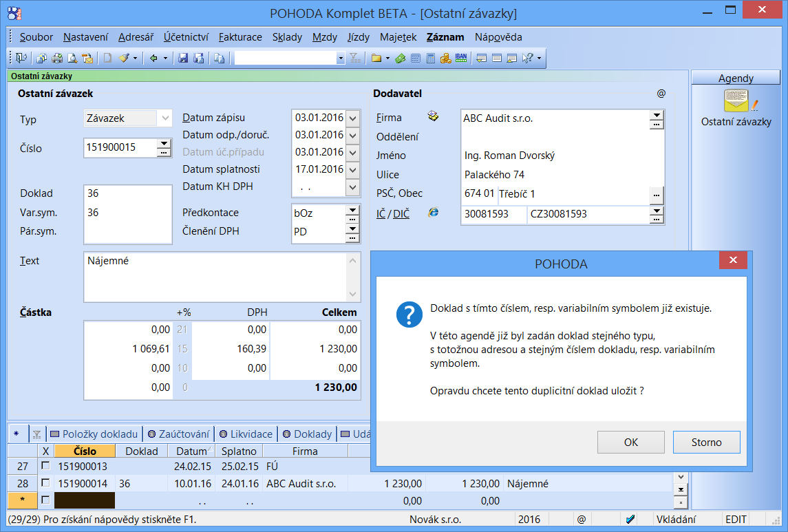Image resolution: width=788 pixels, height=532 pixels.
Task: Click the save-and-copy diskette icon
Action: tap(199, 58)
